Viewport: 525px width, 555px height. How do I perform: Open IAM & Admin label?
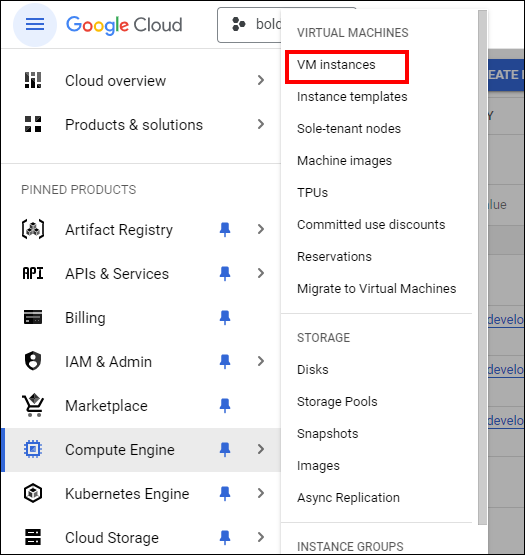tap(108, 362)
